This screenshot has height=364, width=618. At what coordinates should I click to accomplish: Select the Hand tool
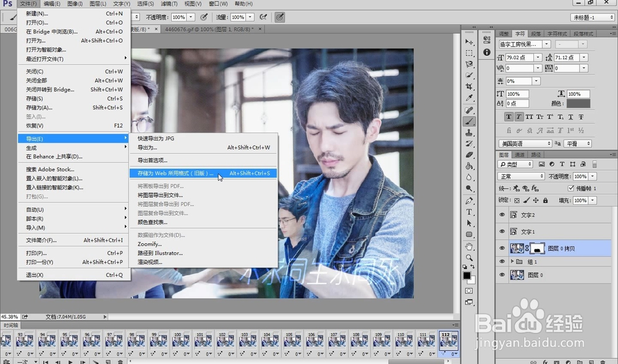(469, 247)
